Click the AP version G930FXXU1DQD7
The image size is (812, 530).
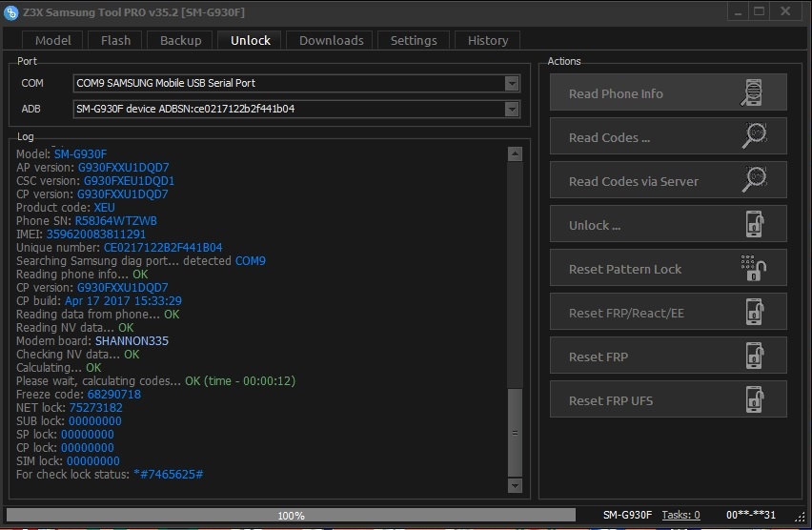[x=123, y=168]
